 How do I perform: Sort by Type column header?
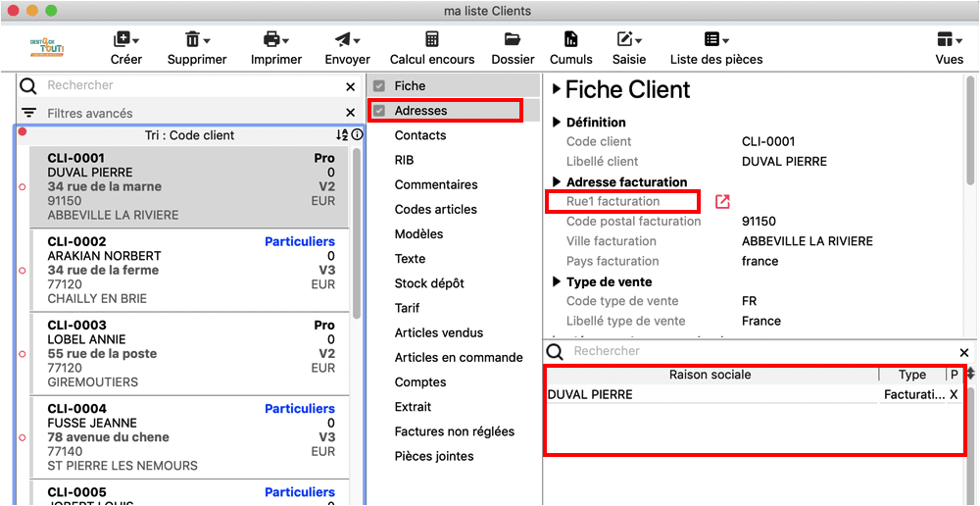click(x=911, y=375)
